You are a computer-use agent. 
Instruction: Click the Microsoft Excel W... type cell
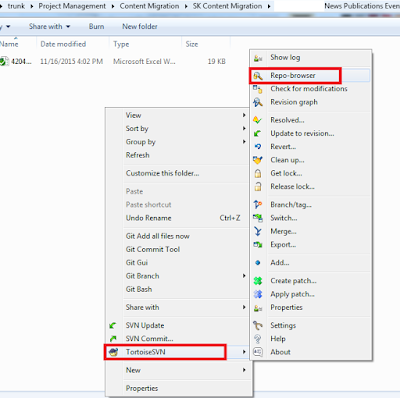(x=144, y=62)
